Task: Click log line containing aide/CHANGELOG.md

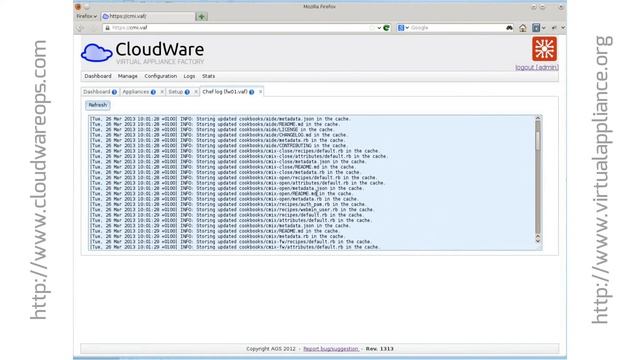Action: pyautogui.click(x=218, y=135)
